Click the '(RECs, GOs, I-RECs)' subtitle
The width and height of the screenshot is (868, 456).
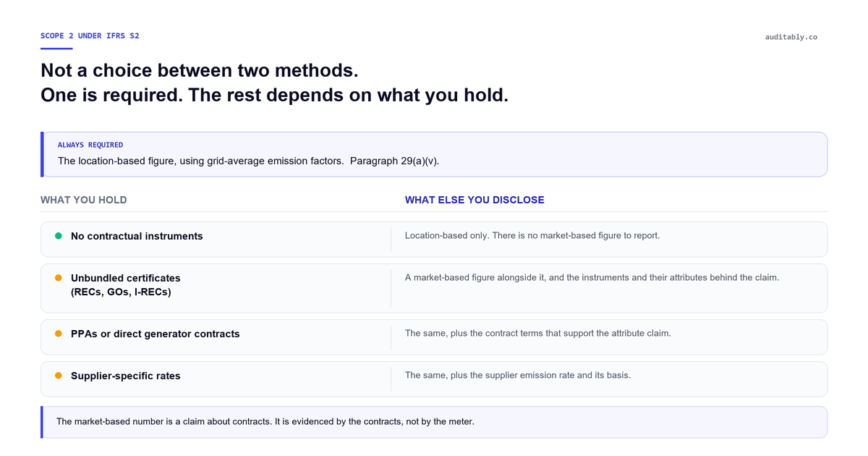coord(121,292)
